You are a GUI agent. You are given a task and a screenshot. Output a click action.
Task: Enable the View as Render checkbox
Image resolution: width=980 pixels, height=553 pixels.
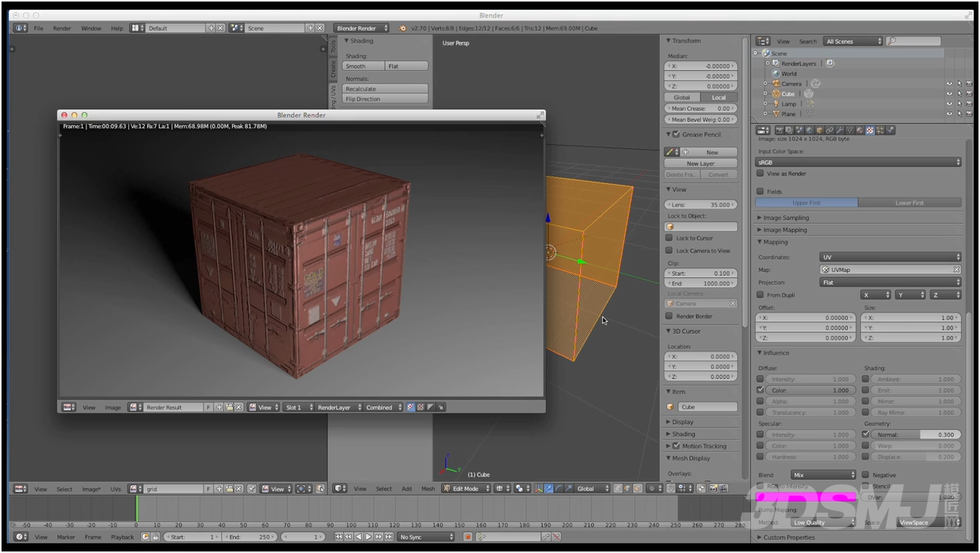pos(760,173)
